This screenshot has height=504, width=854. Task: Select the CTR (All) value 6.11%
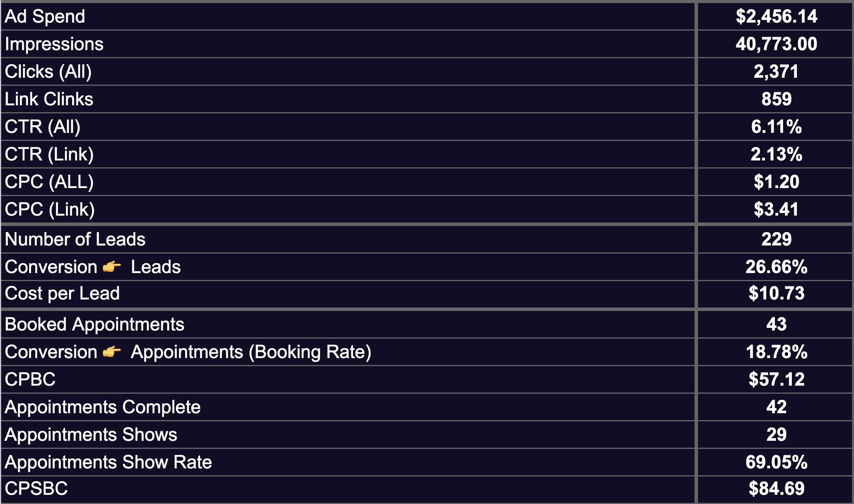click(776, 127)
